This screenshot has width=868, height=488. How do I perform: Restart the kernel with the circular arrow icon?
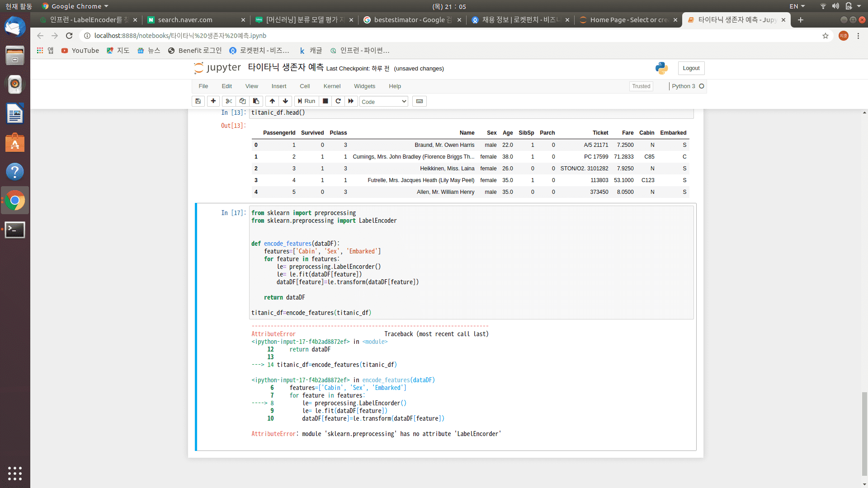point(338,101)
